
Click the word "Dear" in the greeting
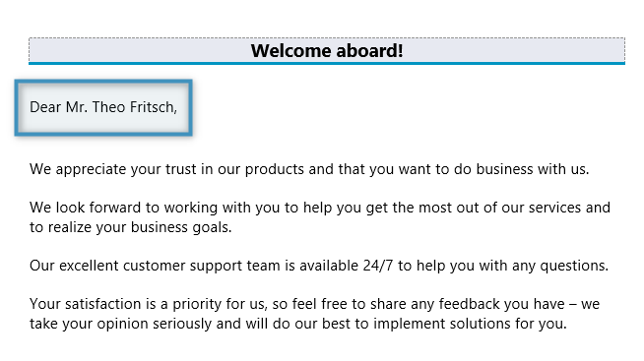pyautogui.click(x=45, y=107)
